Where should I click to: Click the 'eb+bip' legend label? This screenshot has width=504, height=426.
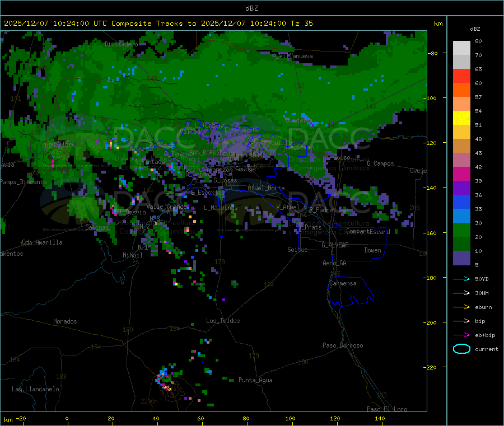click(x=485, y=335)
